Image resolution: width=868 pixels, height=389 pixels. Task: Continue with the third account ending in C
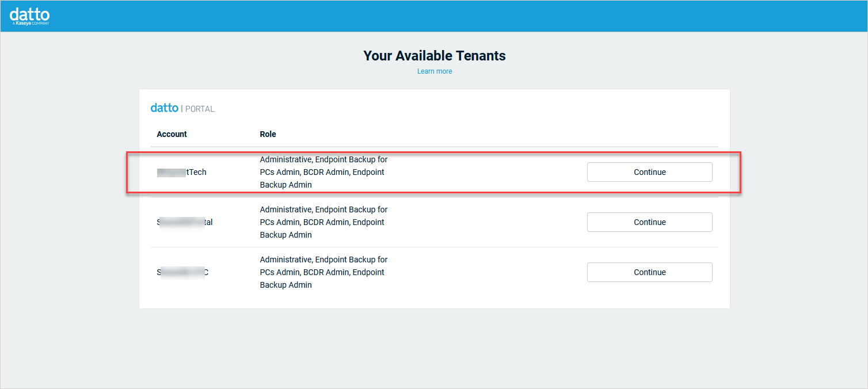649,272
